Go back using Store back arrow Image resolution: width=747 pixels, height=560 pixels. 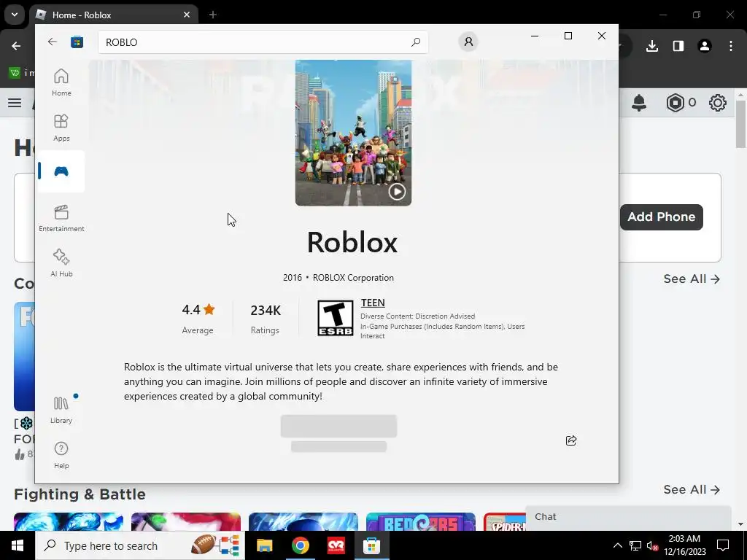(52, 42)
